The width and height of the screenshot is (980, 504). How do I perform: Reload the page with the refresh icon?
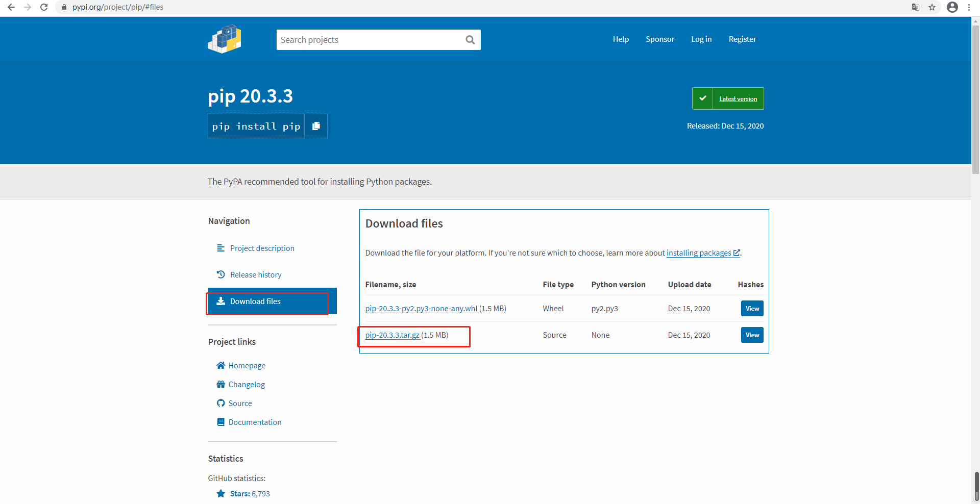[44, 7]
